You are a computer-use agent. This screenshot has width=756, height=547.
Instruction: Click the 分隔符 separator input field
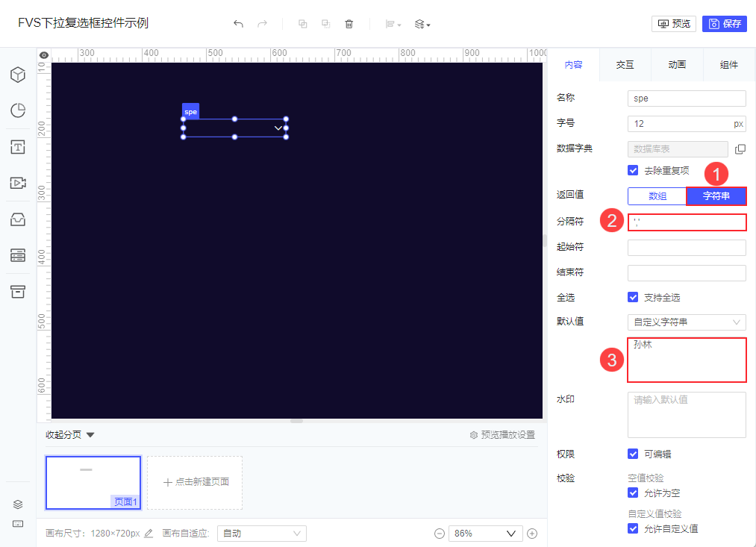pyautogui.click(x=687, y=222)
